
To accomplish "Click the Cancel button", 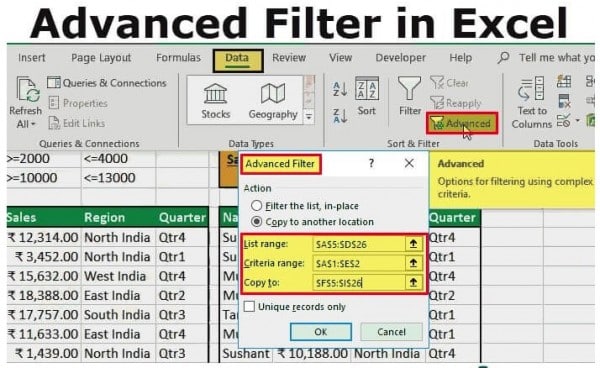I will pyautogui.click(x=391, y=332).
